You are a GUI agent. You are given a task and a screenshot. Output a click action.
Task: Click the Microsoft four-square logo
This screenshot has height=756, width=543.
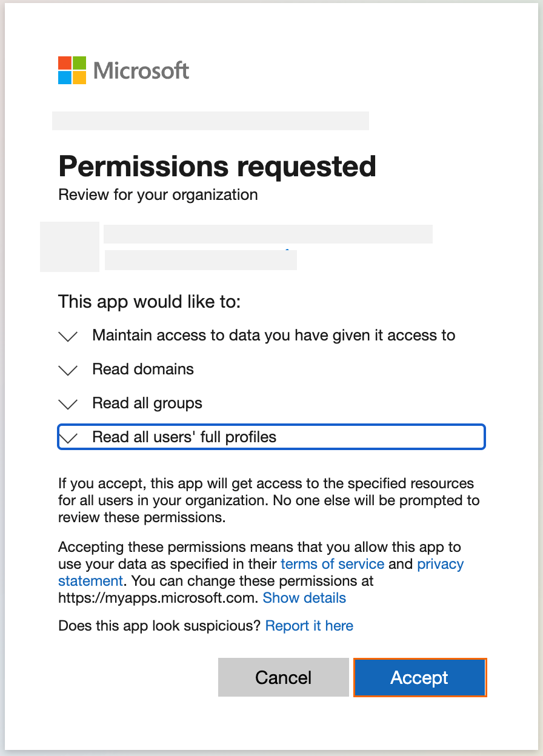pyautogui.click(x=72, y=71)
